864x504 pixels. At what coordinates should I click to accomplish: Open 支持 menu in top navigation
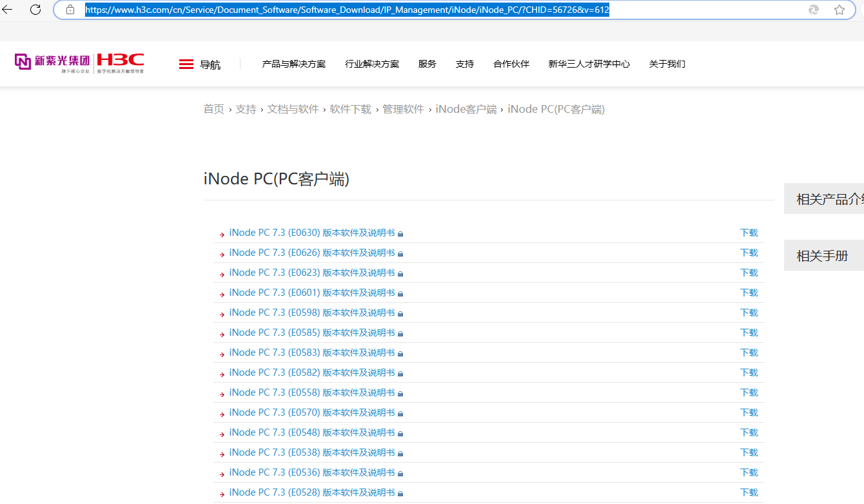pos(465,64)
